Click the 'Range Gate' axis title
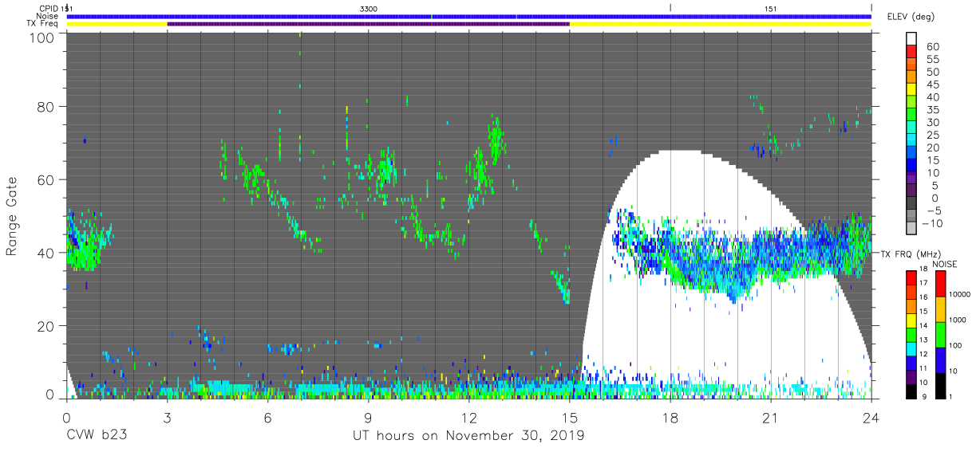The image size is (980, 452). tap(13, 217)
